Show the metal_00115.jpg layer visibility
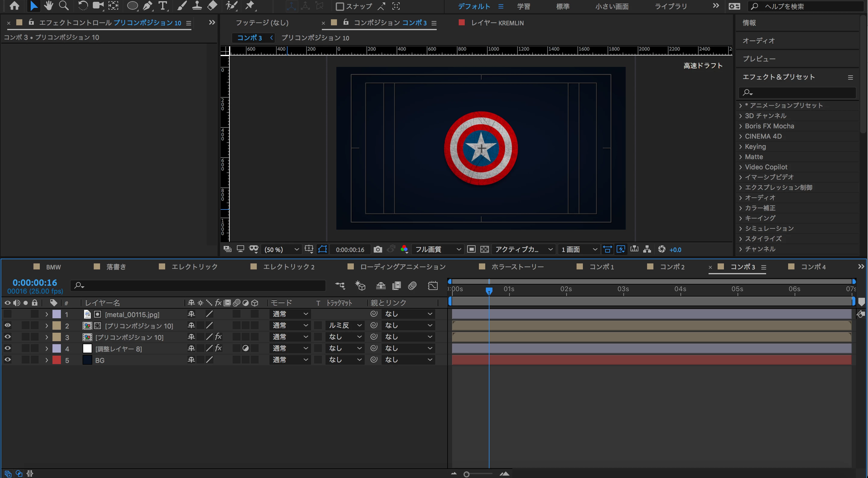 tap(8, 314)
